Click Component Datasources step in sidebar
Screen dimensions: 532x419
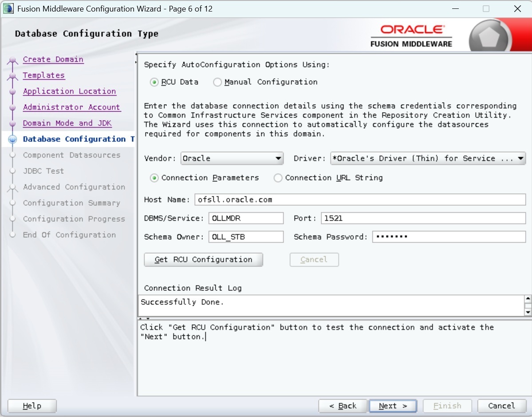[71, 155]
